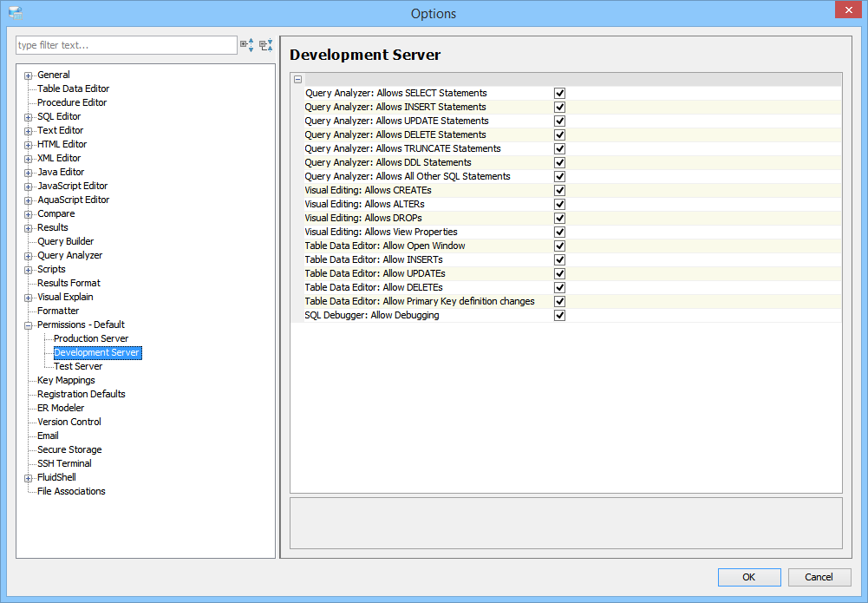Expand the HTML Editor tree node

click(x=29, y=145)
